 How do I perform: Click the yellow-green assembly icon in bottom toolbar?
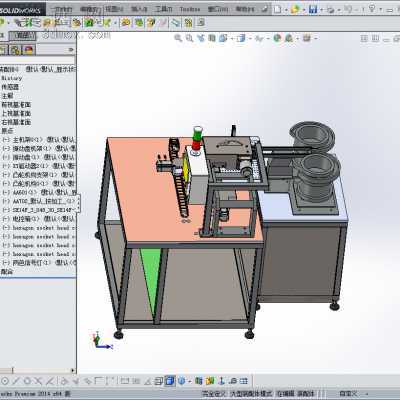[x=210, y=381]
